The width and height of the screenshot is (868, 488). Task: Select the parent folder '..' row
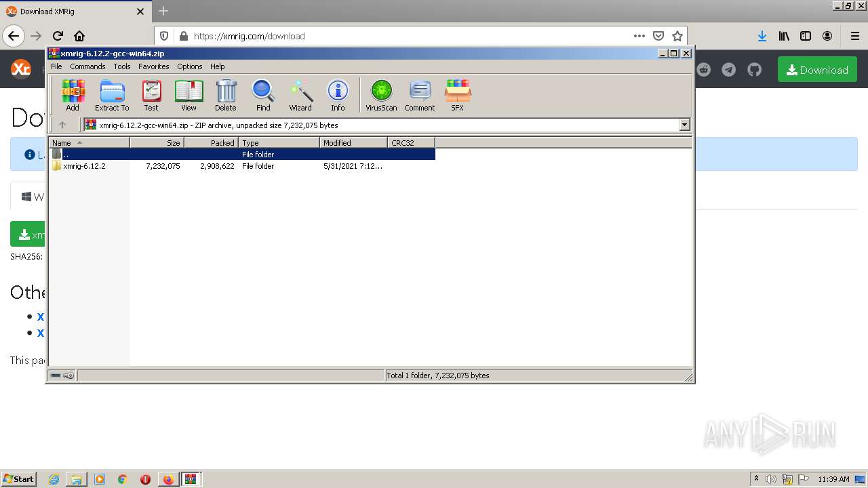tap(242, 154)
